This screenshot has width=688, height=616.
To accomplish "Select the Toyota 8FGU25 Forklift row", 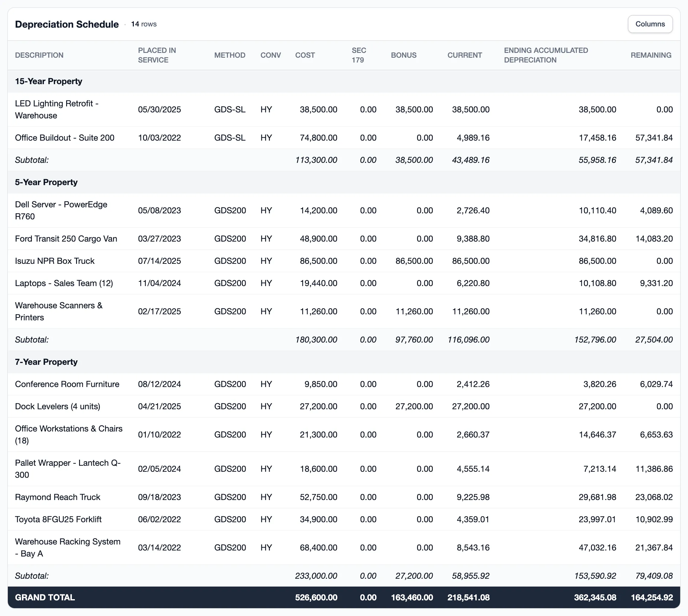I will [344, 519].
